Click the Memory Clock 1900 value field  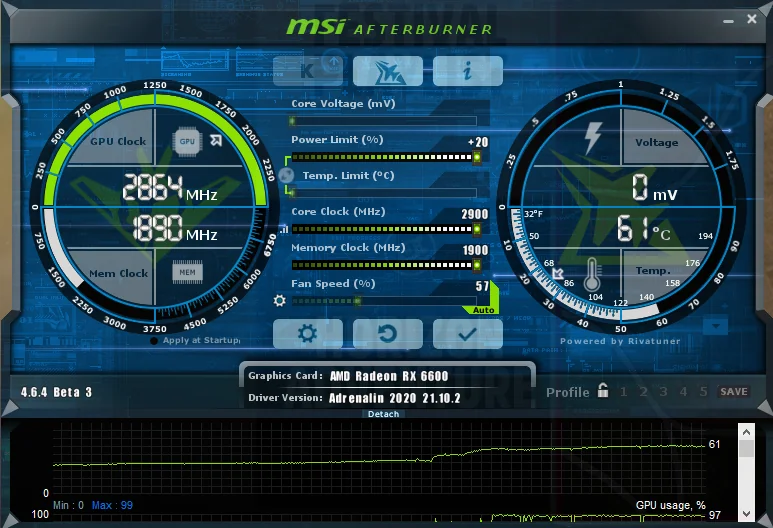coord(475,250)
